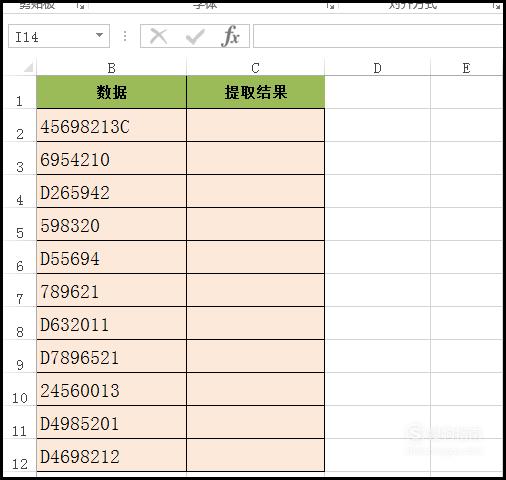This screenshot has width=506, height=480.
Task: Select cell containing 789621
Action: 111,290
